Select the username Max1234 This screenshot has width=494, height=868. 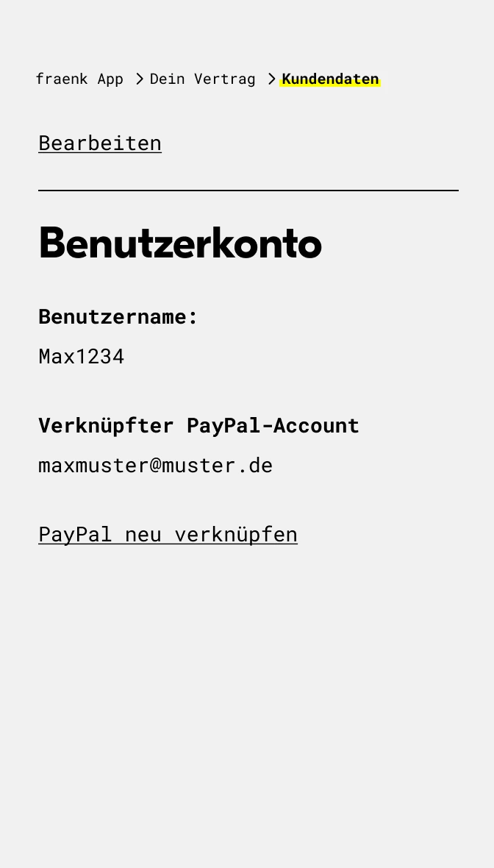pos(82,357)
